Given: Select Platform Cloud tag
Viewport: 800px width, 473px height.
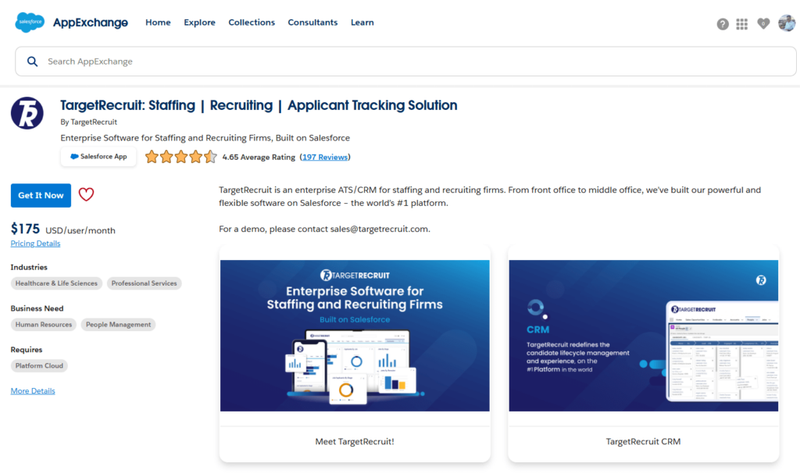Looking at the screenshot, I should pyautogui.click(x=39, y=366).
